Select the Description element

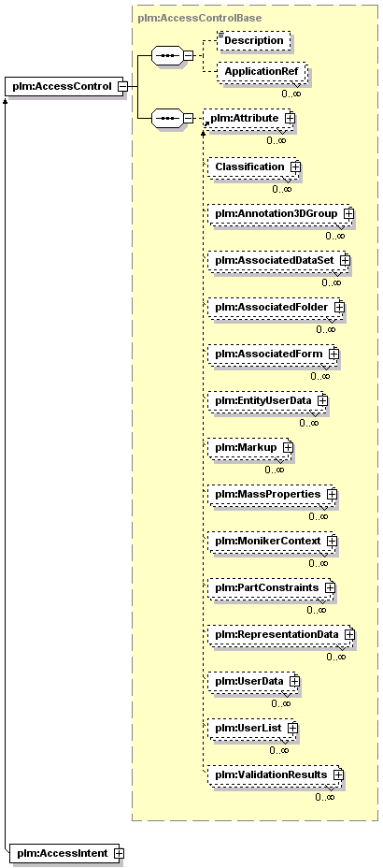tap(253, 40)
